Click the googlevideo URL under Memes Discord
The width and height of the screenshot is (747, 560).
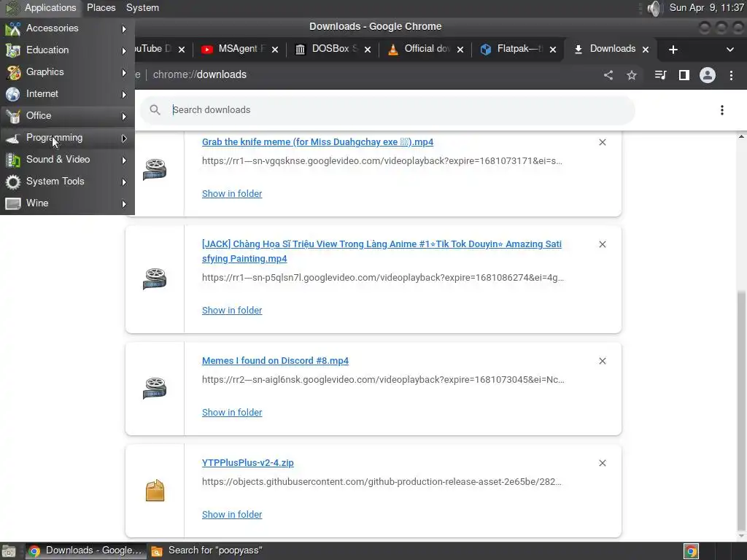coord(383,380)
